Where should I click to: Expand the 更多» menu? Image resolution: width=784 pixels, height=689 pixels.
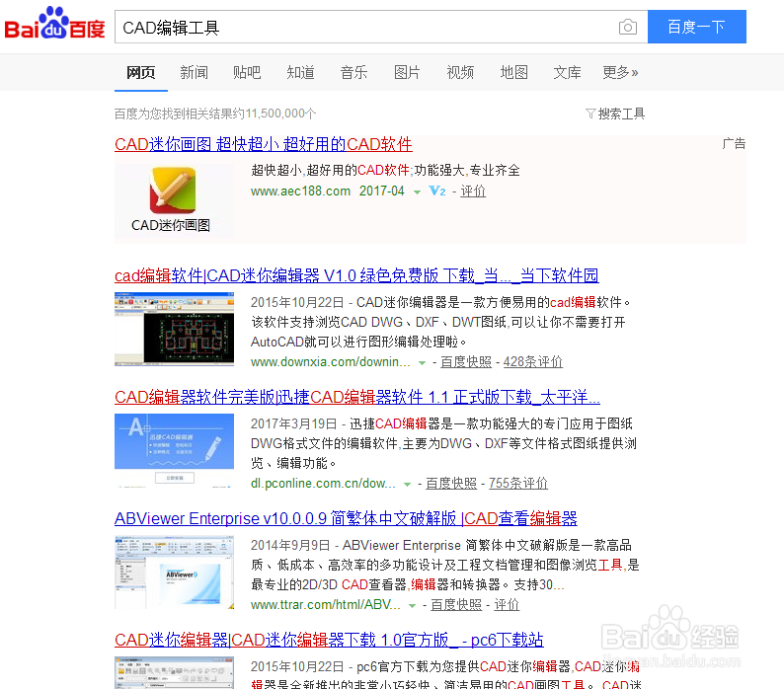(x=620, y=72)
